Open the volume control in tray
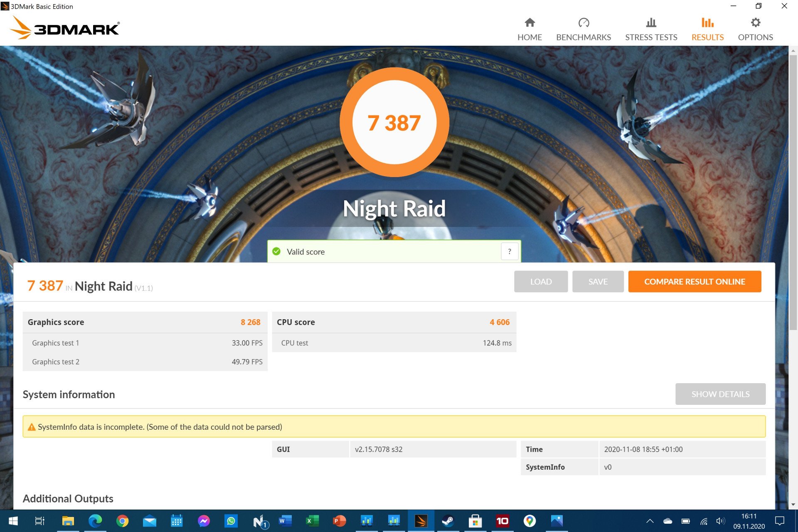This screenshot has width=798, height=532. pyautogui.click(x=720, y=521)
